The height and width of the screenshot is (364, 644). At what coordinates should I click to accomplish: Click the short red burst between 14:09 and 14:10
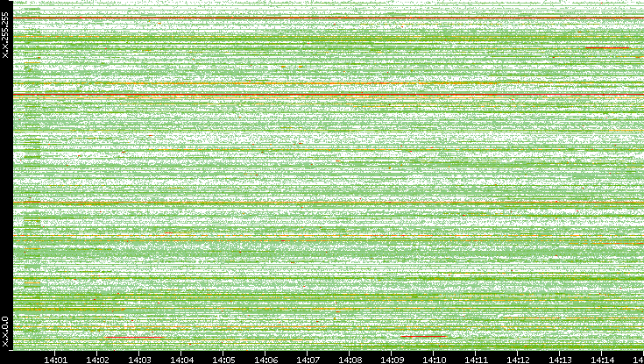[423, 337]
